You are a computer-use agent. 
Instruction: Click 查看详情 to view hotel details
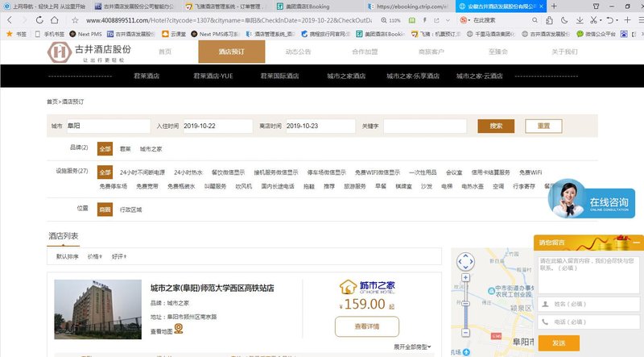366,326
